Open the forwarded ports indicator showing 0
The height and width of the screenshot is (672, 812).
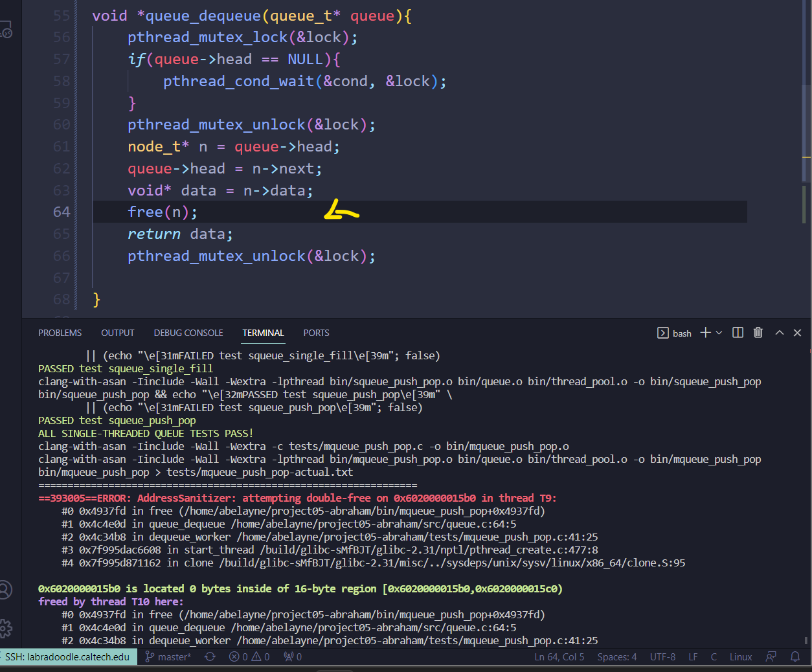click(293, 656)
